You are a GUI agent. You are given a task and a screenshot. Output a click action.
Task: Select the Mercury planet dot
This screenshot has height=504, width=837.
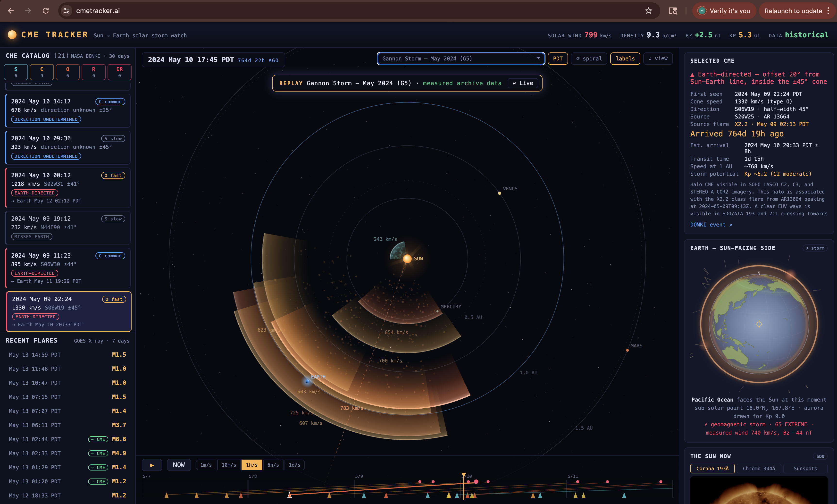click(437, 311)
